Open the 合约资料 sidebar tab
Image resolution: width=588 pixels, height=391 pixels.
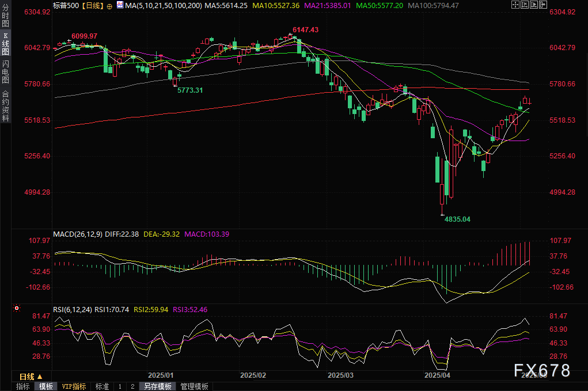click(x=5, y=105)
